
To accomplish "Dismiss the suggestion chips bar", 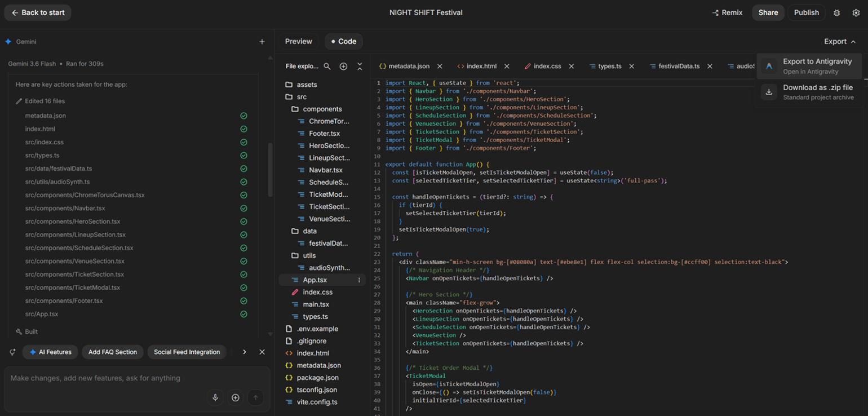I will (262, 352).
